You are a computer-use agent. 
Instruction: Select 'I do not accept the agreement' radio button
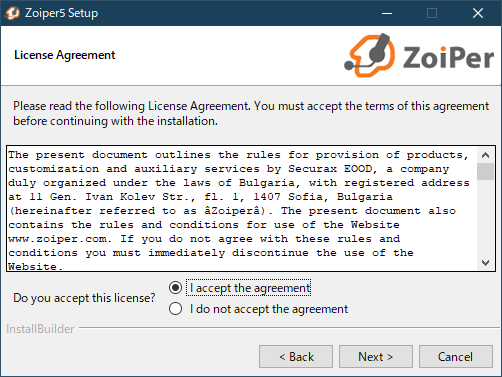[175, 309]
